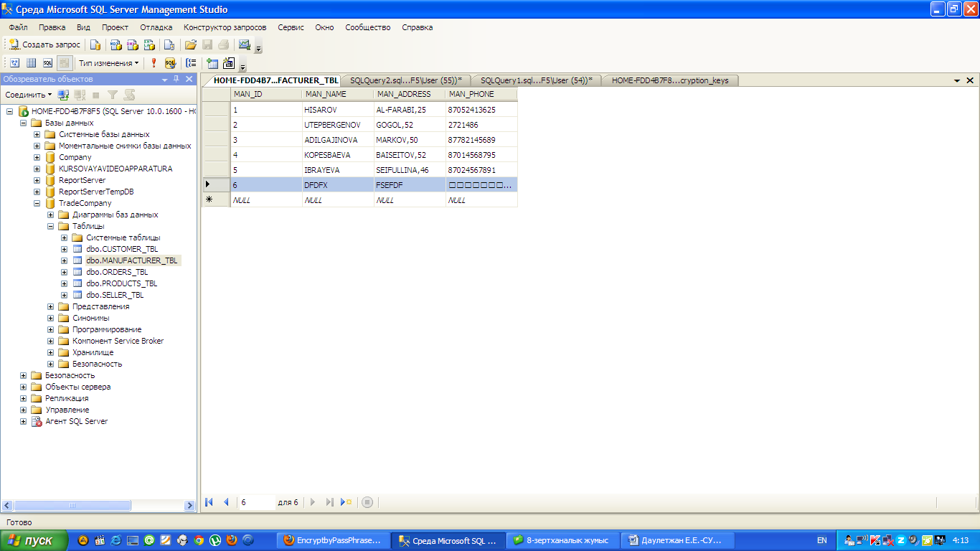Image resolution: width=980 pixels, height=551 pixels.
Task: Click the 87782145689 phone cell
Action: [481, 140]
